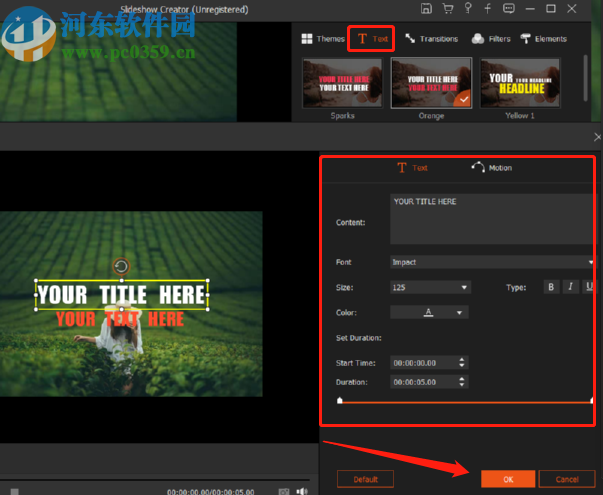Viewport: 603px width, 495px height.
Task: Toggle Bold text type
Action: pyautogui.click(x=551, y=287)
